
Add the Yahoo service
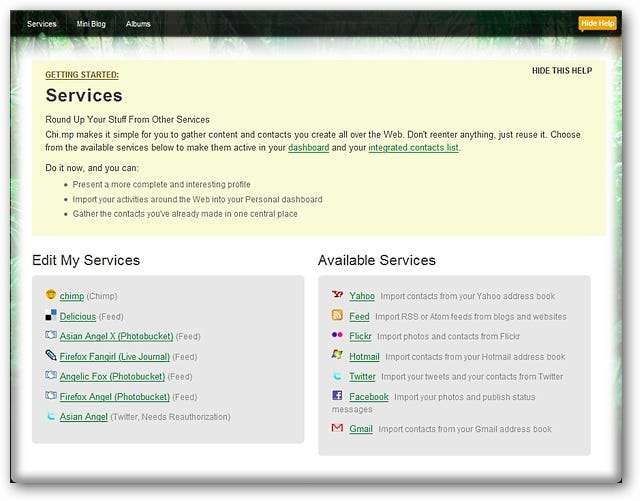tap(362, 296)
